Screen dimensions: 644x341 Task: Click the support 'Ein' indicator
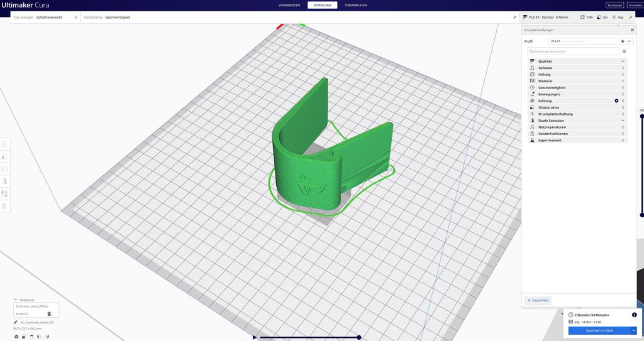pyautogui.click(x=602, y=17)
